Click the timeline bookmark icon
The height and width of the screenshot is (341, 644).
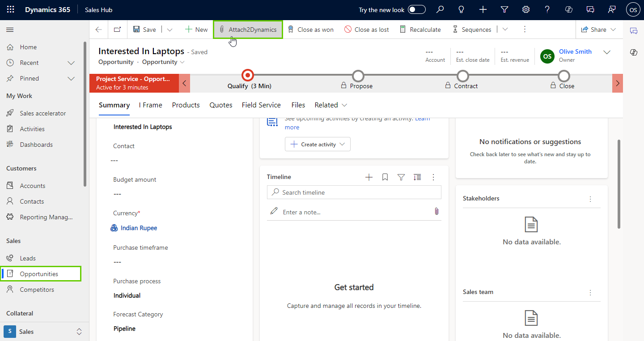(x=385, y=177)
